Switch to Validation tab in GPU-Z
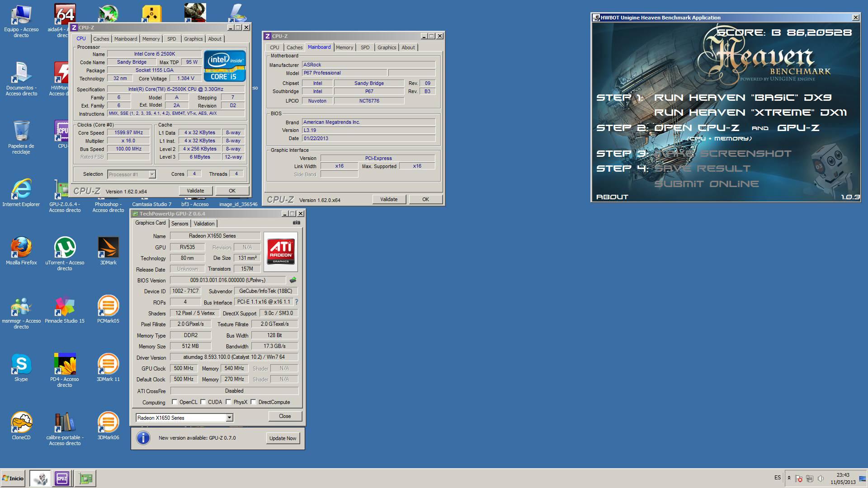The image size is (868, 488). click(x=204, y=224)
